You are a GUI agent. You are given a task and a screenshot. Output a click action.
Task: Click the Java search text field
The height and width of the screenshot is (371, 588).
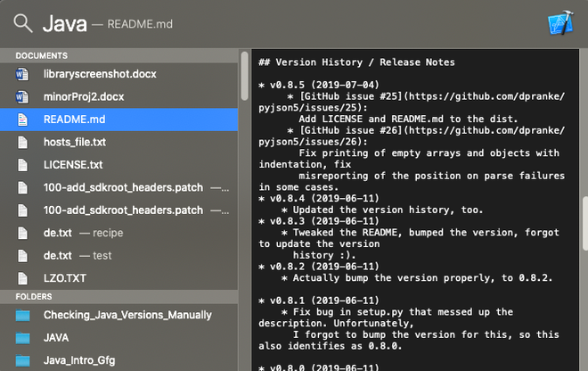64,24
